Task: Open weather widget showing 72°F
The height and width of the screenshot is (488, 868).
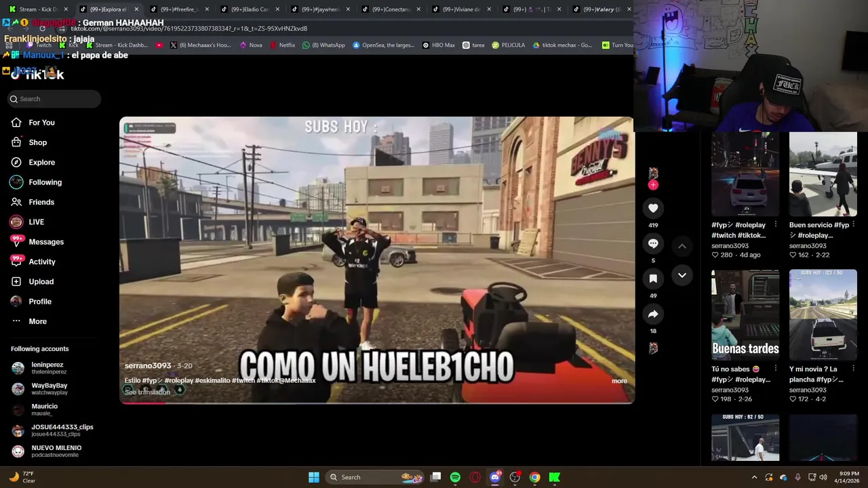Action: (x=22, y=477)
